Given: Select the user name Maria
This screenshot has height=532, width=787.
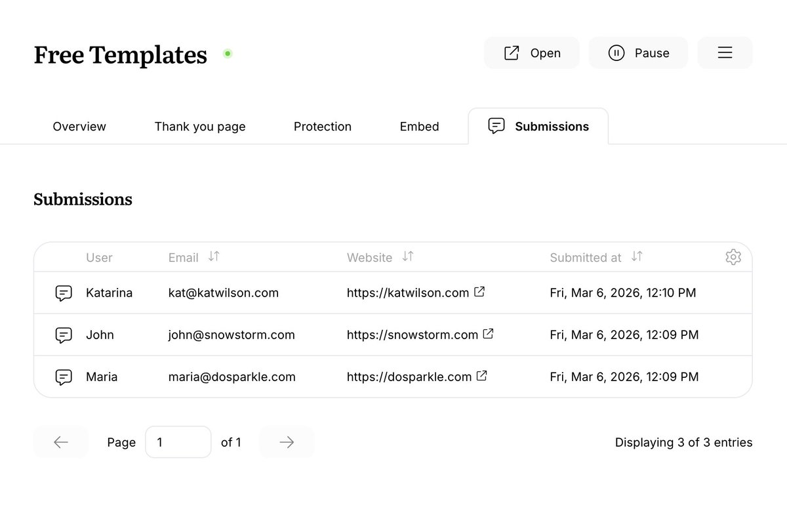Looking at the screenshot, I should (x=102, y=377).
